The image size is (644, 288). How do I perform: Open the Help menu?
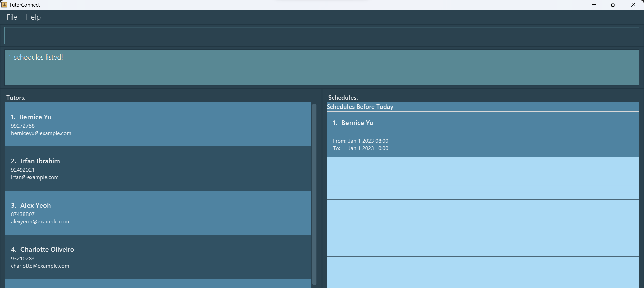[x=33, y=17]
